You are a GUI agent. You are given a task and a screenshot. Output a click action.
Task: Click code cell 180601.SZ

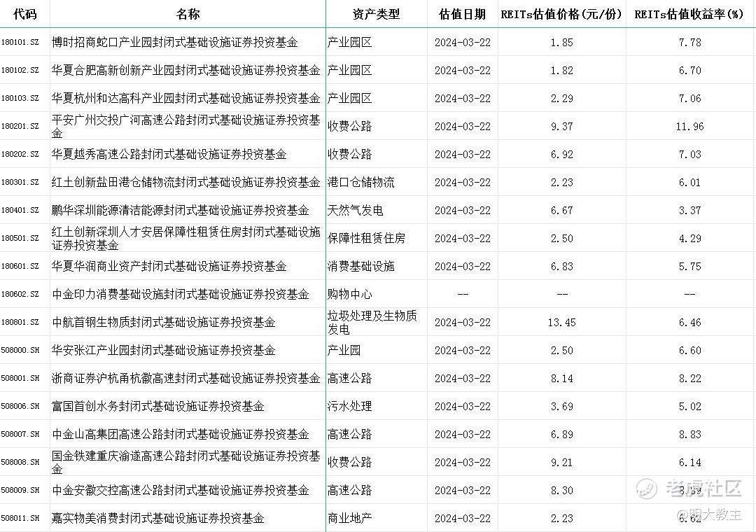click(20, 266)
